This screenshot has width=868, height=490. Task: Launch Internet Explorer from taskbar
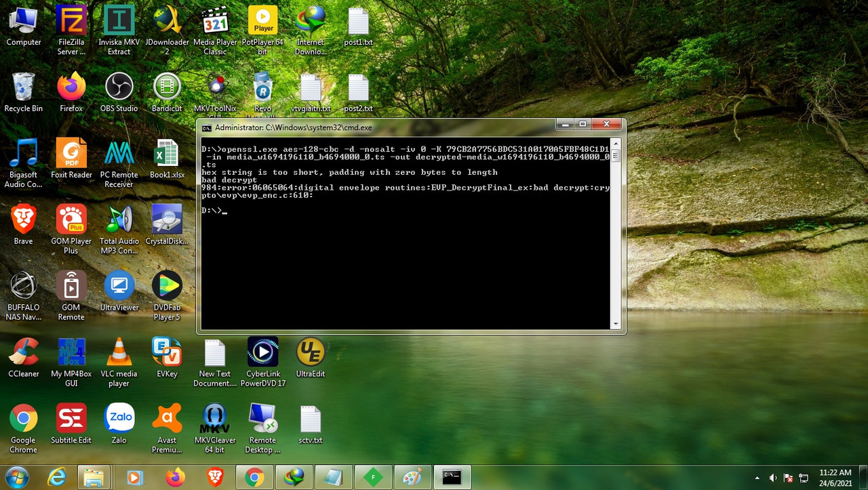57,477
